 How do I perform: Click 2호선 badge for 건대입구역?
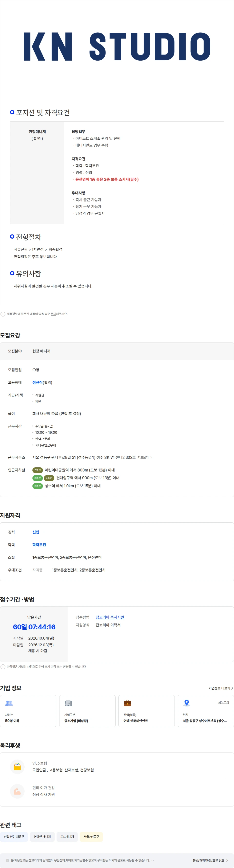coord(38,478)
